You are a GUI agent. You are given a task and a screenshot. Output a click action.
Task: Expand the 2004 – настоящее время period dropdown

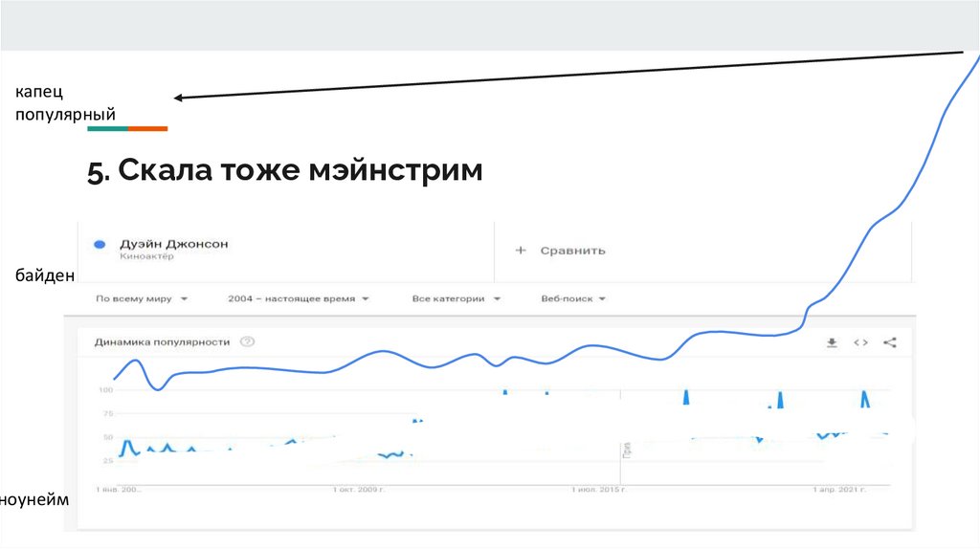299,298
